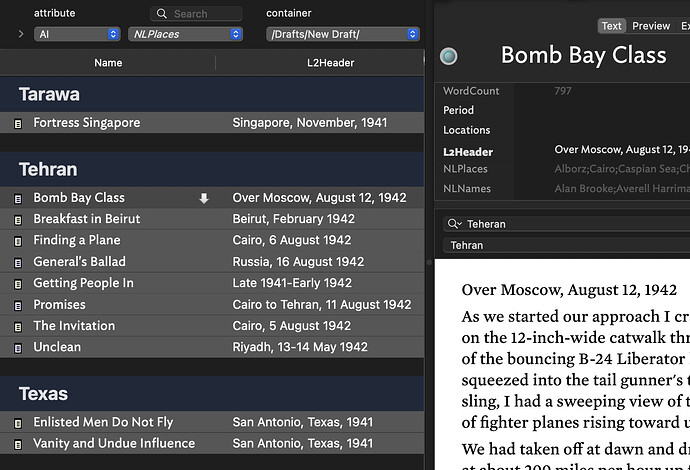Click cell Beirut, February 1942

click(x=294, y=219)
